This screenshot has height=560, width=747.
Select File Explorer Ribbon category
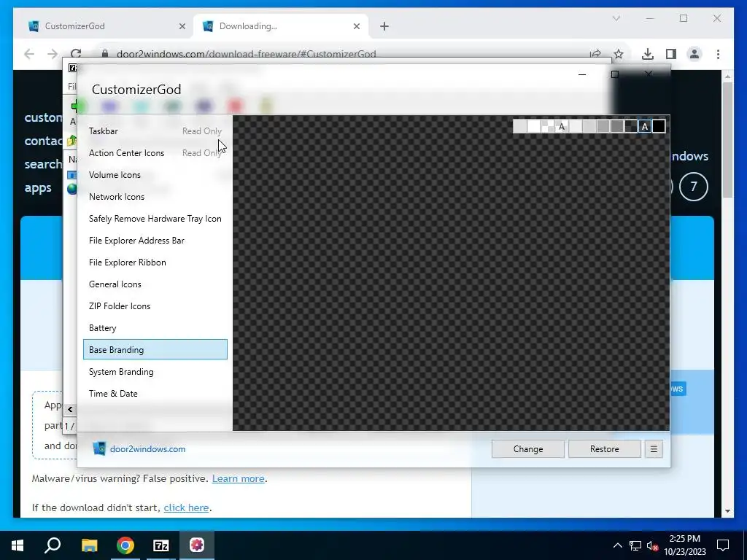point(155,262)
